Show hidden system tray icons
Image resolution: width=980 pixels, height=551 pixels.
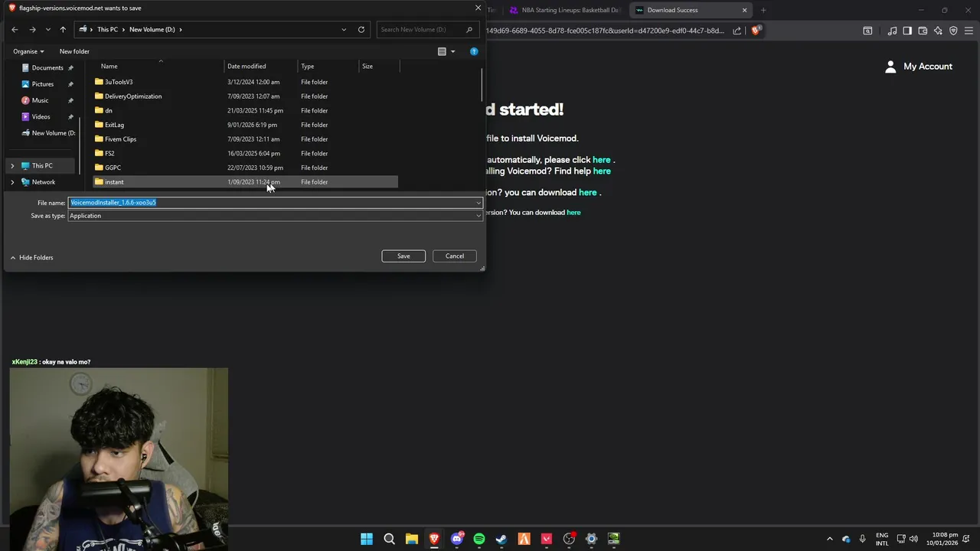[829, 539]
